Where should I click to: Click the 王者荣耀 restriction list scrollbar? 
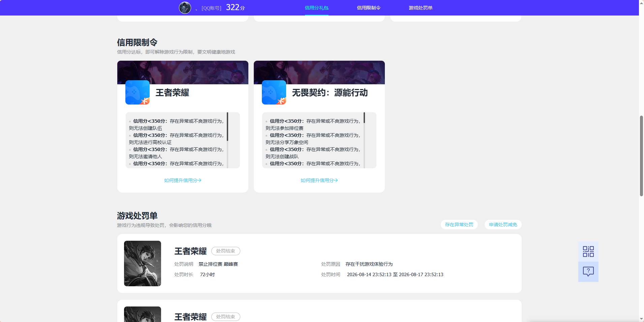pyautogui.click(x=227, y=127)
